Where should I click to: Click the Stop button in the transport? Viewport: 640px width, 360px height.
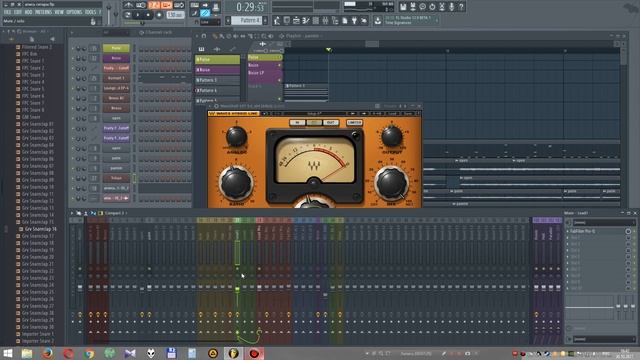[148, 15]
